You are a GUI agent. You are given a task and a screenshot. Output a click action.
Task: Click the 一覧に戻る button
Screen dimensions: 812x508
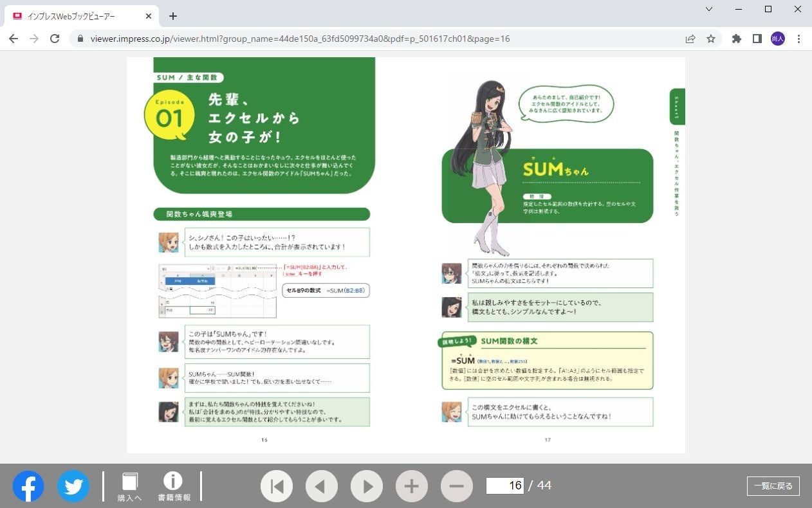(773, 486)
